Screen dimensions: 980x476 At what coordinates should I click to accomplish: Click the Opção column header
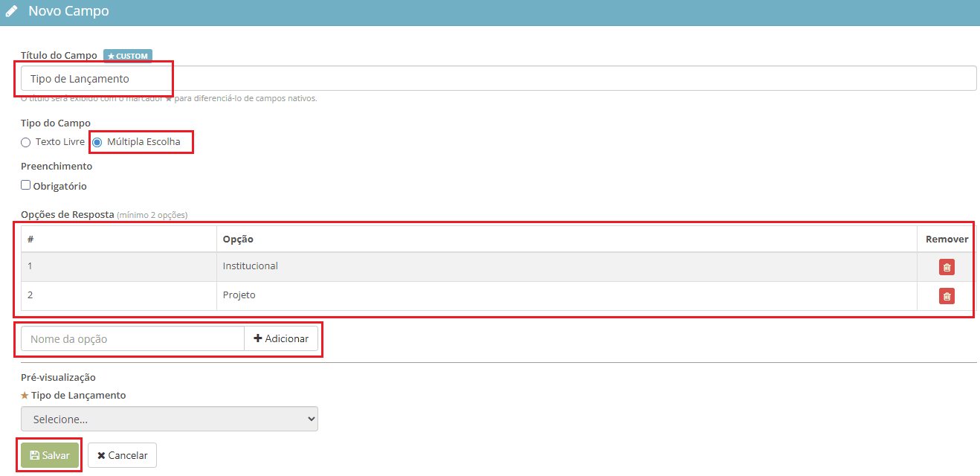[x=567, y=239]
